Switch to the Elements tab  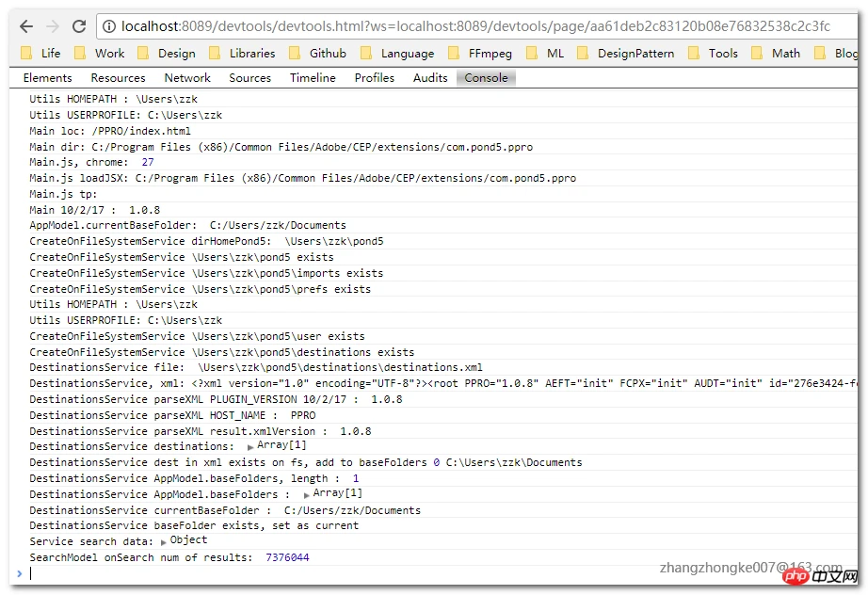48,78
